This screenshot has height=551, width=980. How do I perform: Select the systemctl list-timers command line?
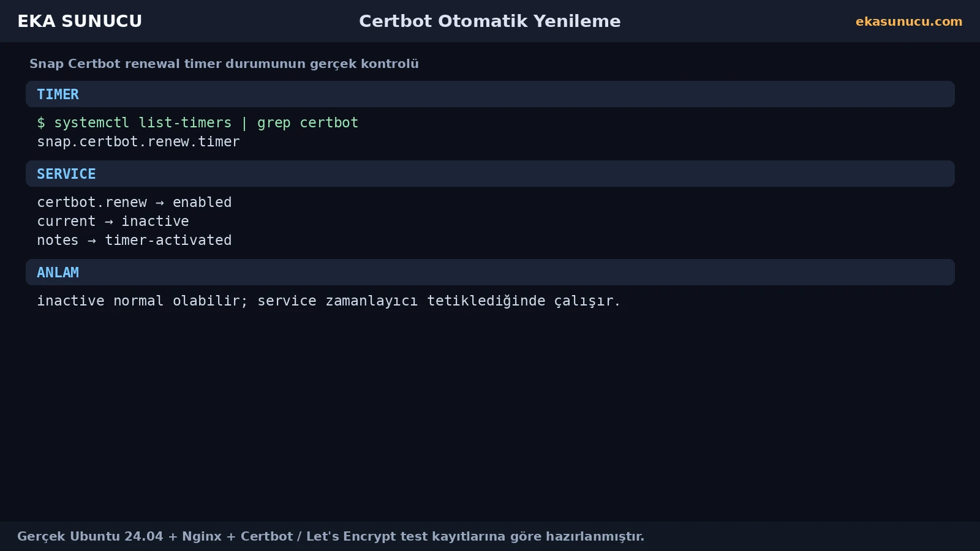click(x=197, y=123)
